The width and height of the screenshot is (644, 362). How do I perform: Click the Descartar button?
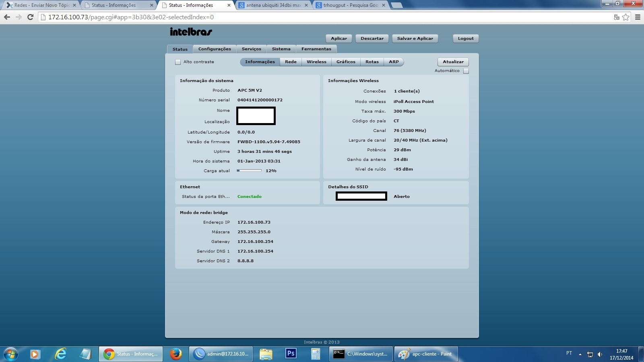click(372, 39)
